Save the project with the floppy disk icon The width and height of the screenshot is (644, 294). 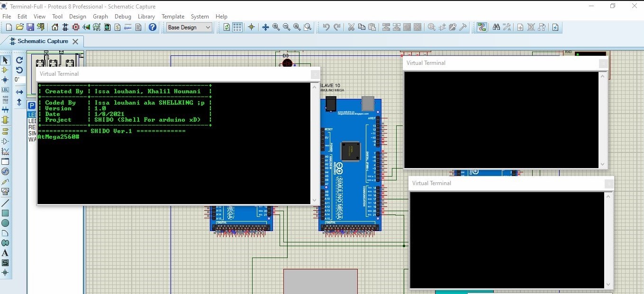click(x=30, y=27)
